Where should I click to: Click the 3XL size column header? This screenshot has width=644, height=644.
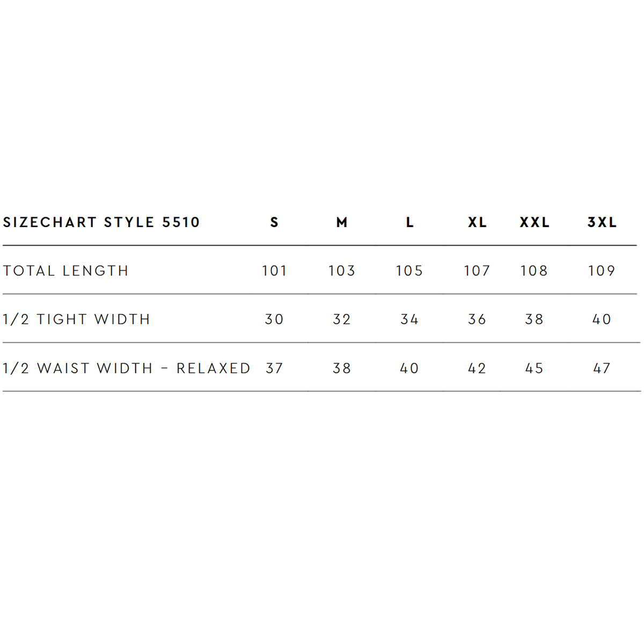pyautogui.click(x=602, y=222)
